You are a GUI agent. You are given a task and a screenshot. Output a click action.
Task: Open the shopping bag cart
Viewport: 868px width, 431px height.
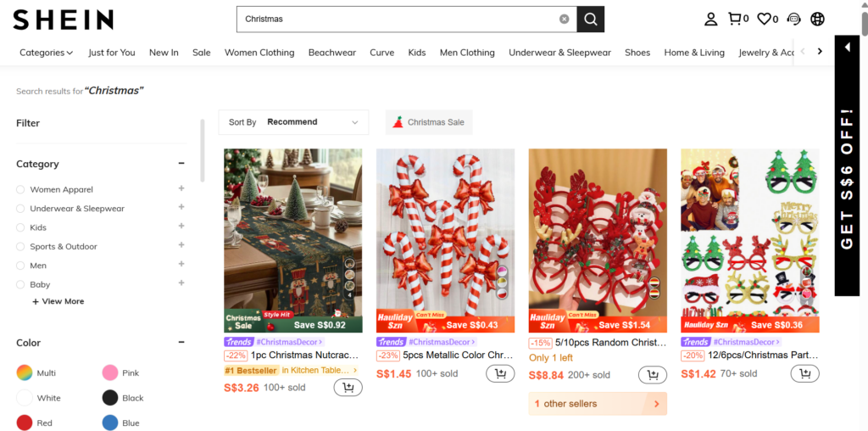point(738,19)
